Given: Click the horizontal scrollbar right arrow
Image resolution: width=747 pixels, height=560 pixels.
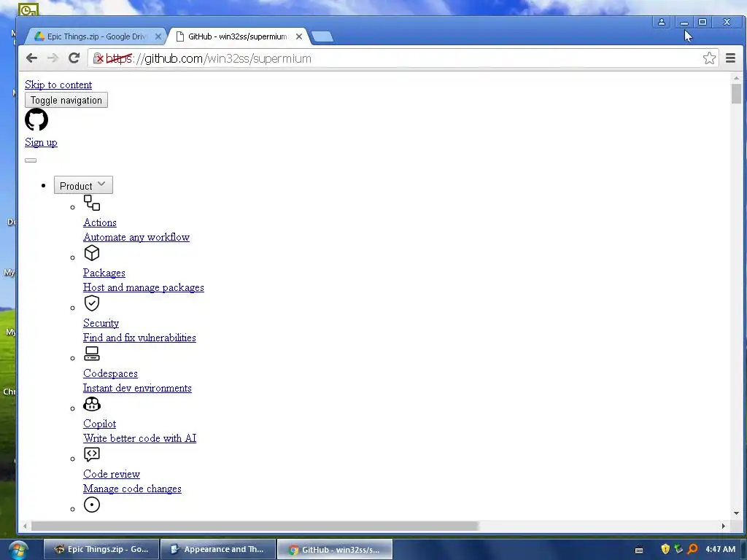Looking at the screenshot, I should (x=723, y=526).
